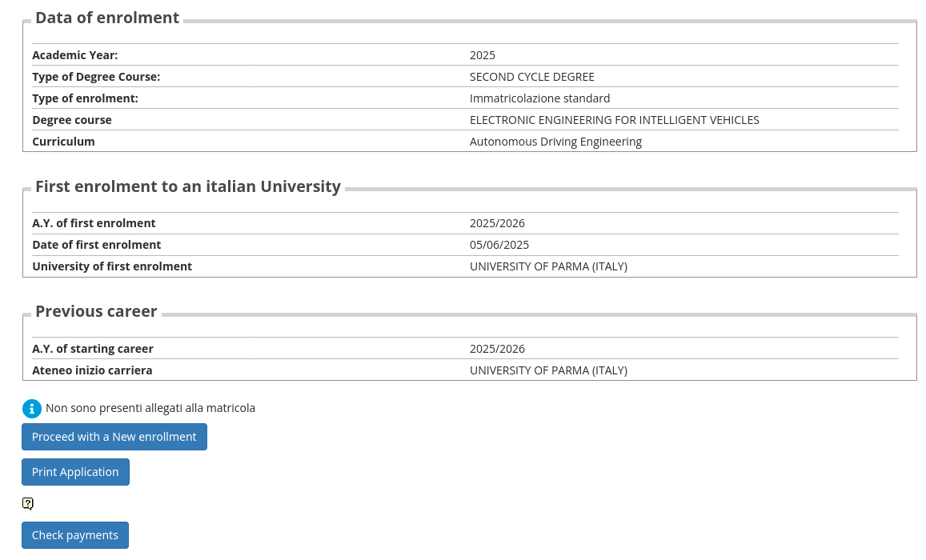Click the Electronic Engineering for Intelligent Vehicles text
Image resolution: width=926 pixels, height=560 pixels.
[614, 120]
